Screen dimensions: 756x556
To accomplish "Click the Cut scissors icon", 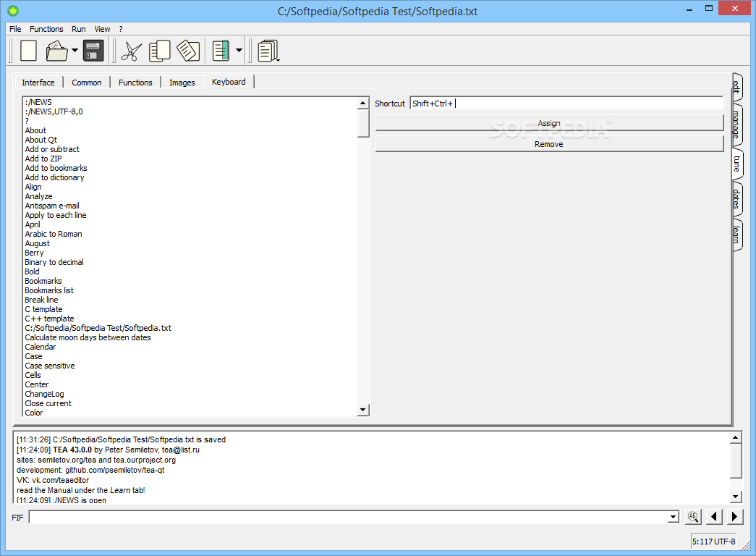I will pyautogui.click(x=131, y=51).
